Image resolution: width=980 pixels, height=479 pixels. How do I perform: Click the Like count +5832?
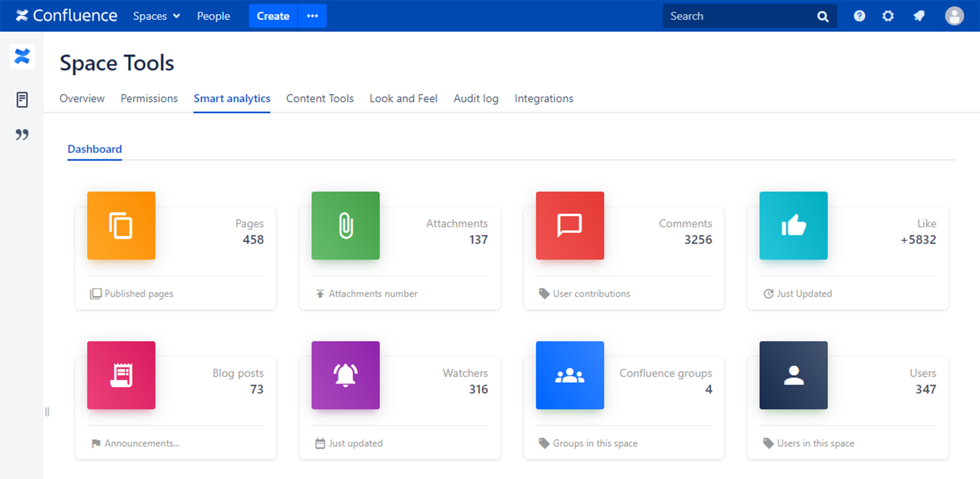tap(918, 240)
